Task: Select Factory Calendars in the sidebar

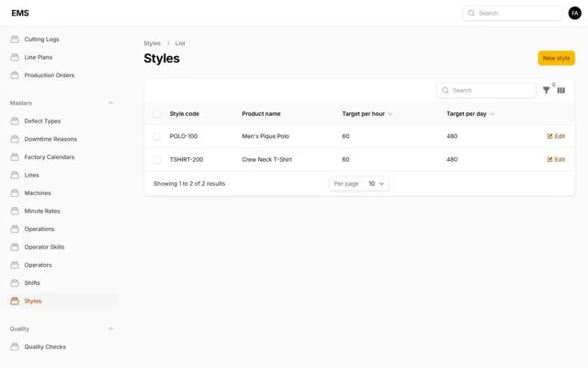Action: (49, 157)
